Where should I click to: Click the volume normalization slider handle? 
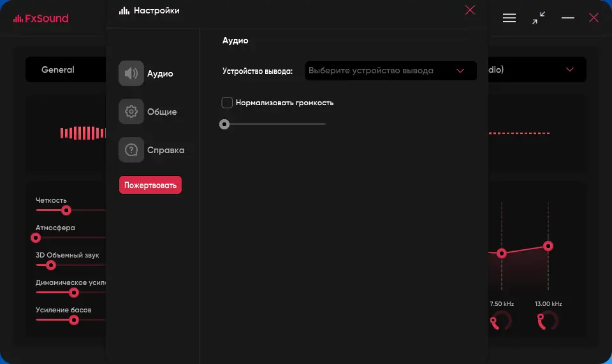224,124
